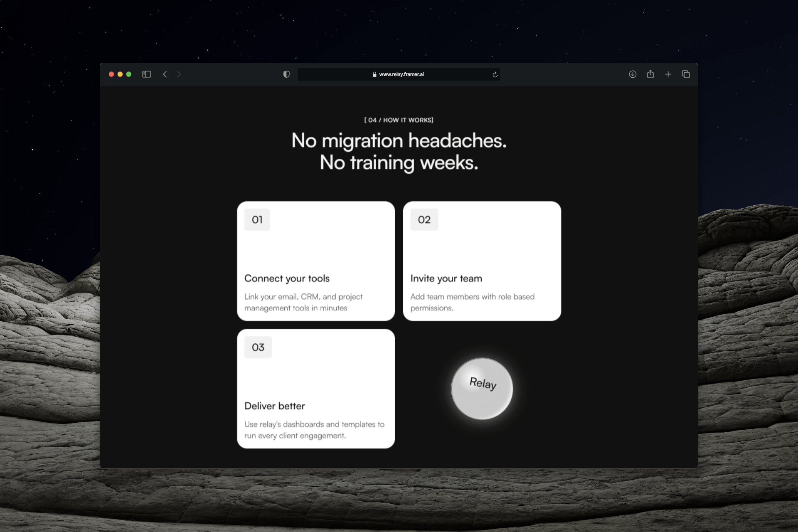Click the 'Use relay's dashboards' description
Screen dimensions: 798x532
click(314, 430)
